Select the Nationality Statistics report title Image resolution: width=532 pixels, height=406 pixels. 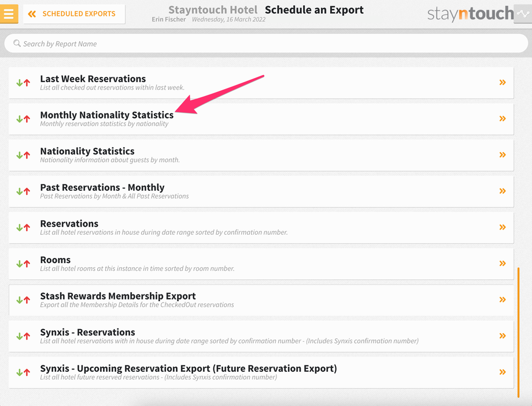point(87,151)
